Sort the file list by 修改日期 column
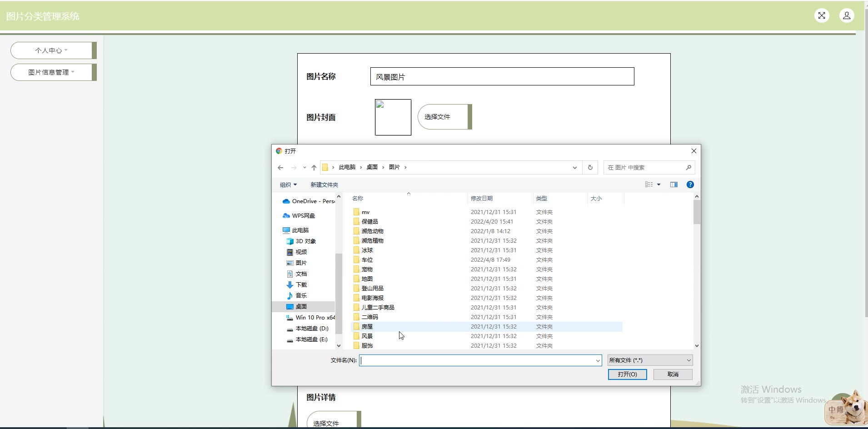This screenshot has width=868, height=429. pos(482,199)
